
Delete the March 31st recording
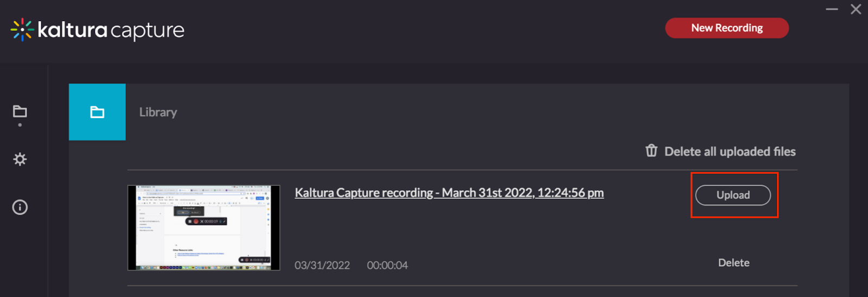pyautogui.click(x=733, y=263)
